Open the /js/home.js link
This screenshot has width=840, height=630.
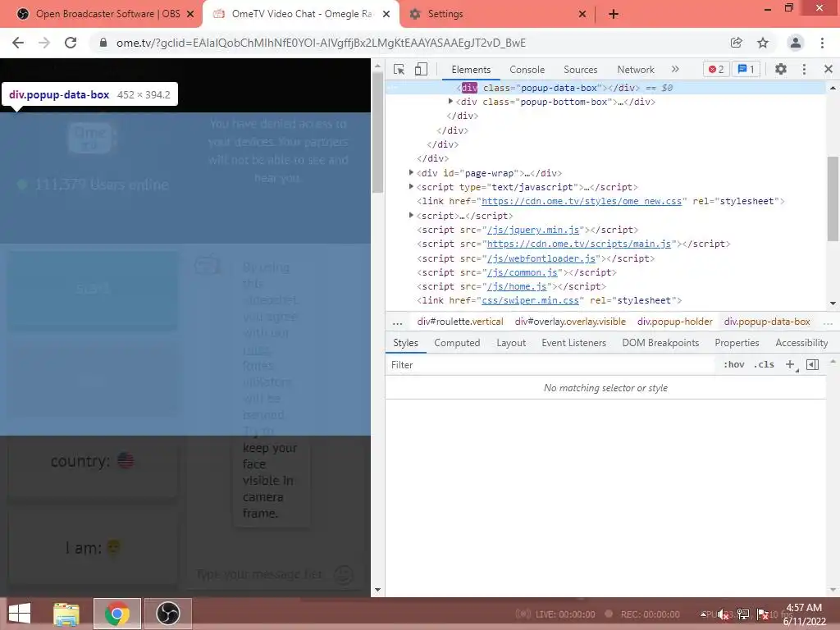coord(517,286)
